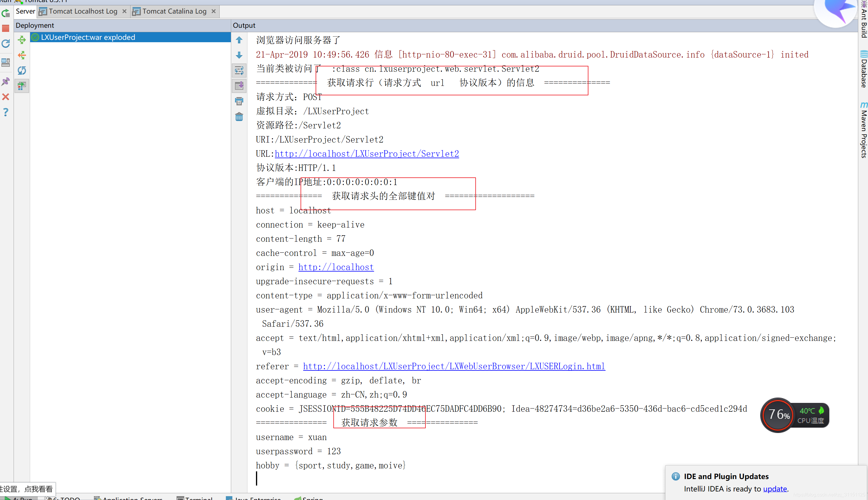Click the '点我看看' tooltip bubble
The height and width of the screenshot is (500, 868).
[x=27, y=489]
